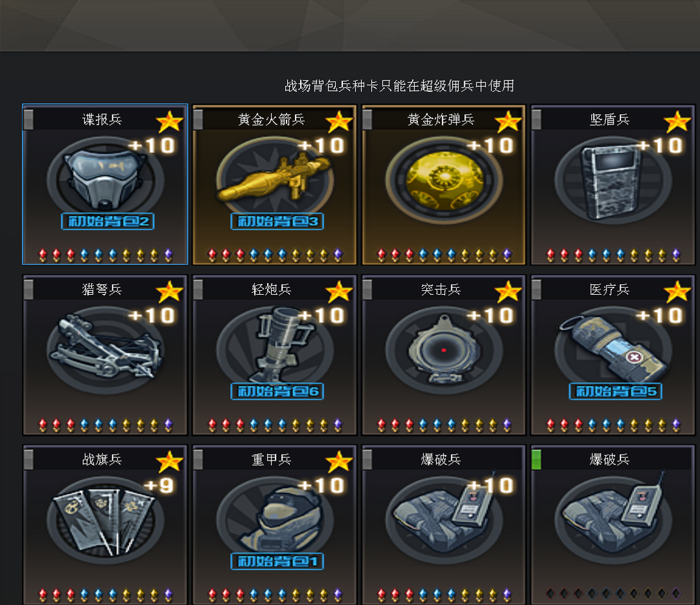Click the 初始背包5 label on 医疗兵

pyautogui.click(x=616, y=391)
